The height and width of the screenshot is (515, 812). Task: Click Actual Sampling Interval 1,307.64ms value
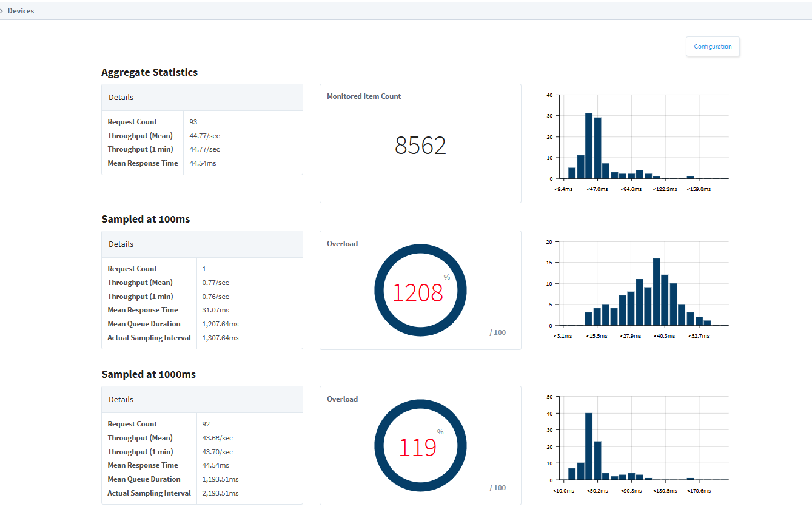[220, 338]
